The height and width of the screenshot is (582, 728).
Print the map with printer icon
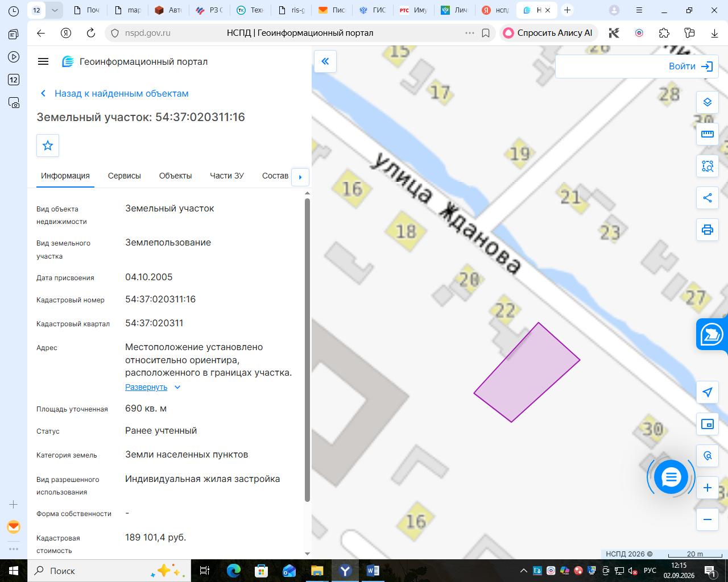(x=708, y=230)
